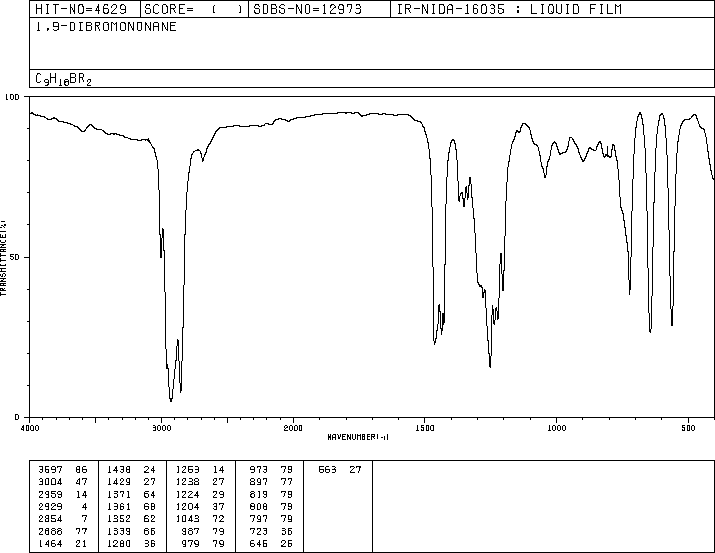Click the WAVENUMBER x-axis label
The image size is (715, 553).
coord(358,437)
